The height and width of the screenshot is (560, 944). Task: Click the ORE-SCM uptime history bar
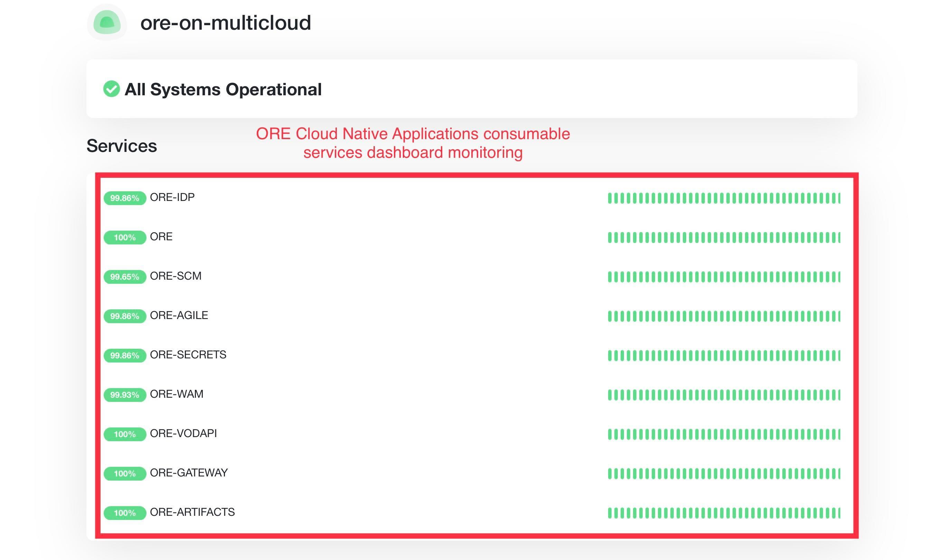point(724,277)
